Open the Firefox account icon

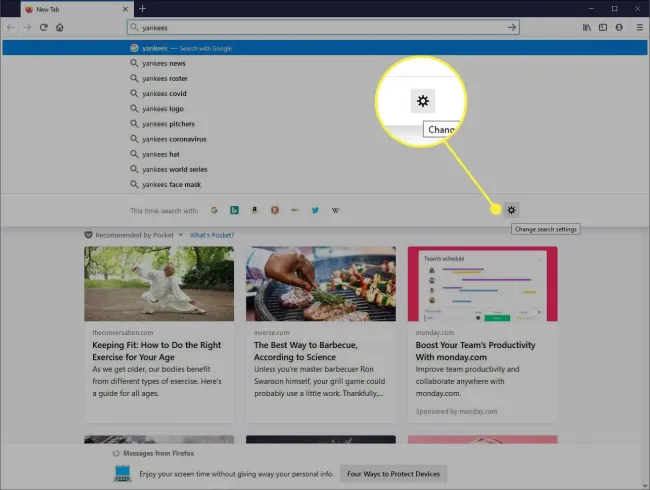[619, 27]
